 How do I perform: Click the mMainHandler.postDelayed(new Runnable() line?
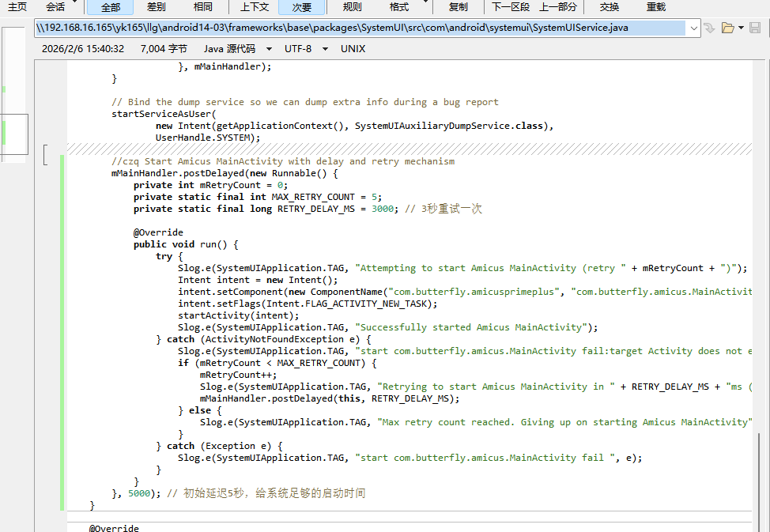225,173
